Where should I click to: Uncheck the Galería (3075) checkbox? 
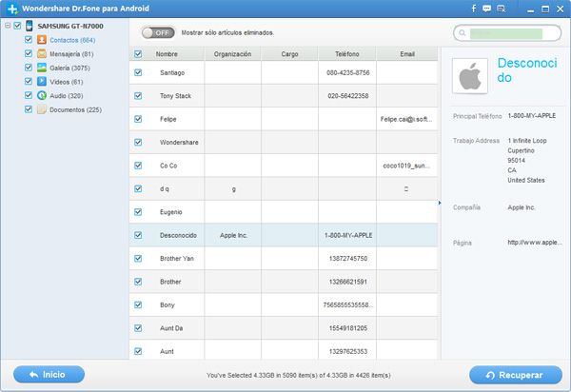pos(29,68)
